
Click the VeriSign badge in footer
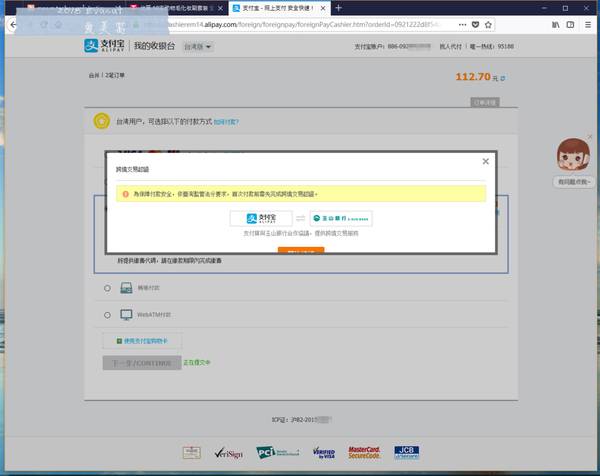(x=228, y=453)
